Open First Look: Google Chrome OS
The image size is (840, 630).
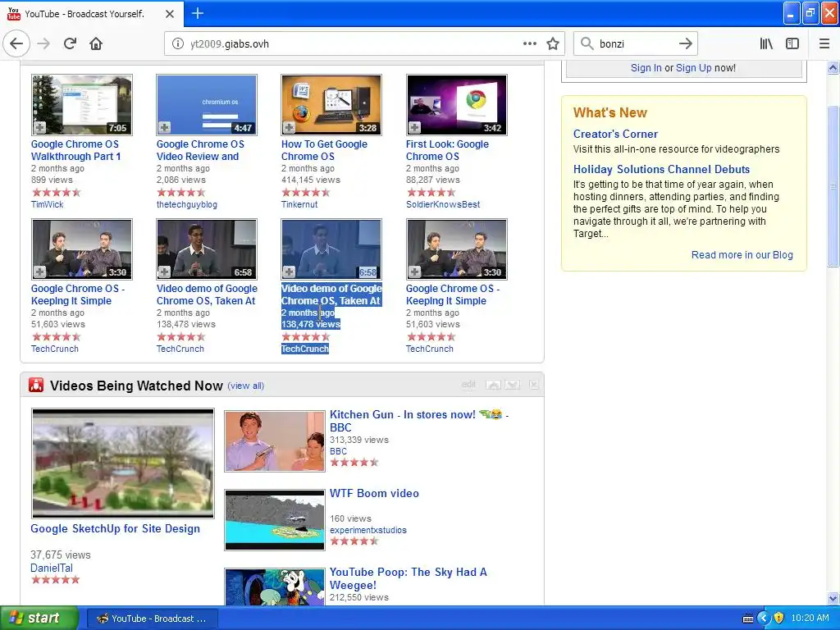[447, 150]
